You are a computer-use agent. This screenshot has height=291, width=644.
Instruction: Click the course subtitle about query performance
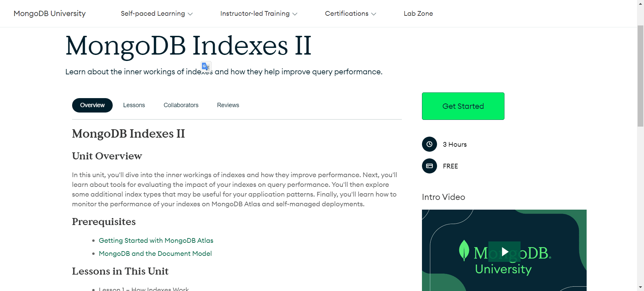point(224,72)
